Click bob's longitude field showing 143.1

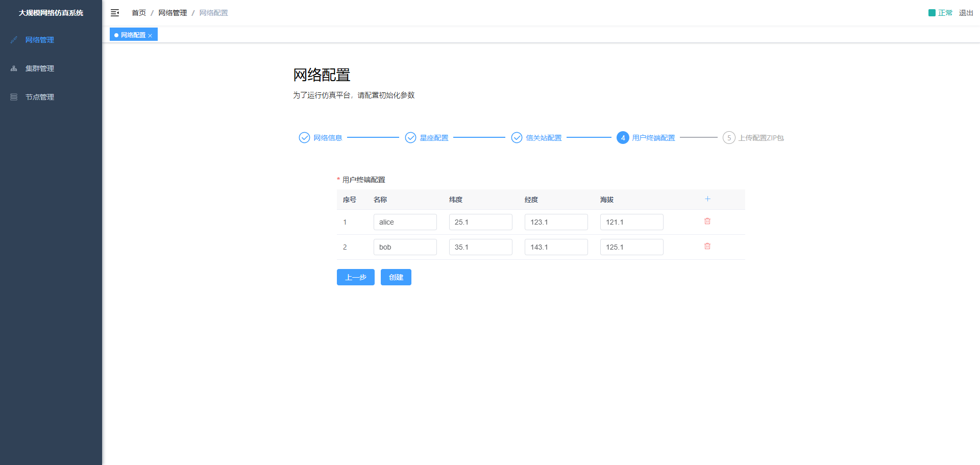click(x=556, y=247)
